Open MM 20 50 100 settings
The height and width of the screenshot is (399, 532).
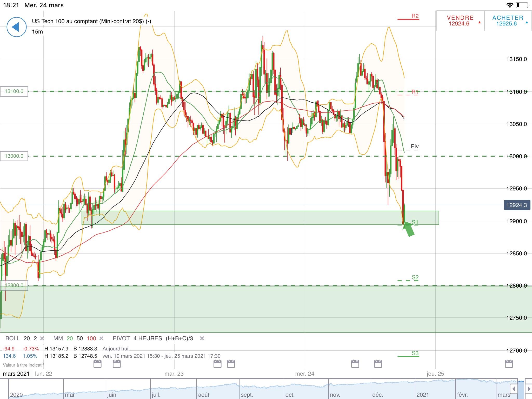coord(75,338)
